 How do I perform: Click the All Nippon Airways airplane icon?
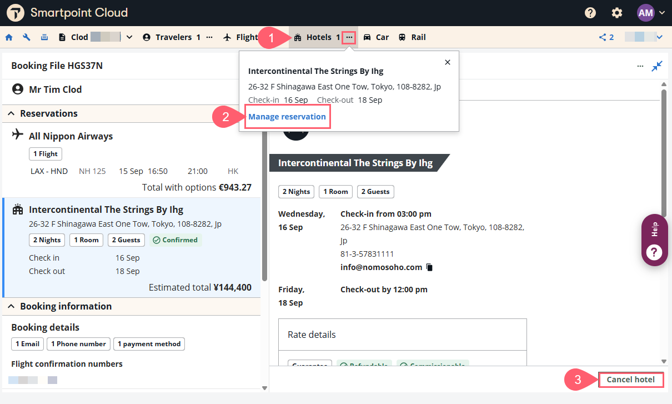[x=18, y=134]
